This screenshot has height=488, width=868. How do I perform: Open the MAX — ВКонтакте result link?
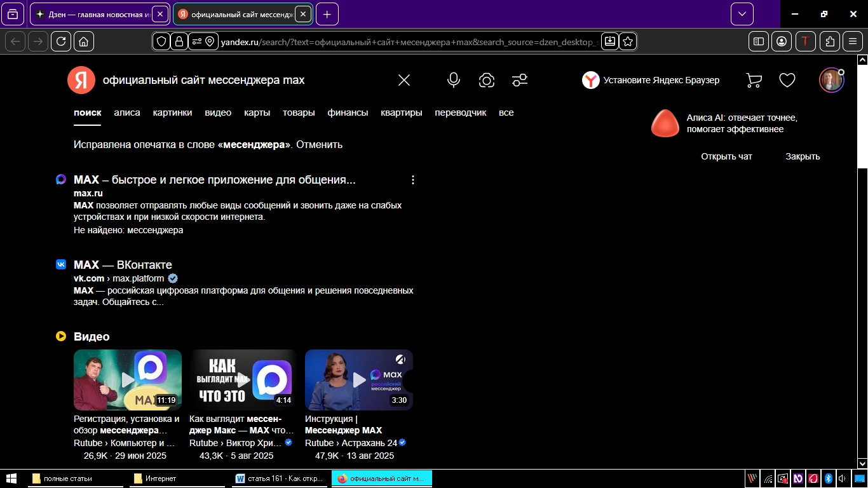(123, 265)
